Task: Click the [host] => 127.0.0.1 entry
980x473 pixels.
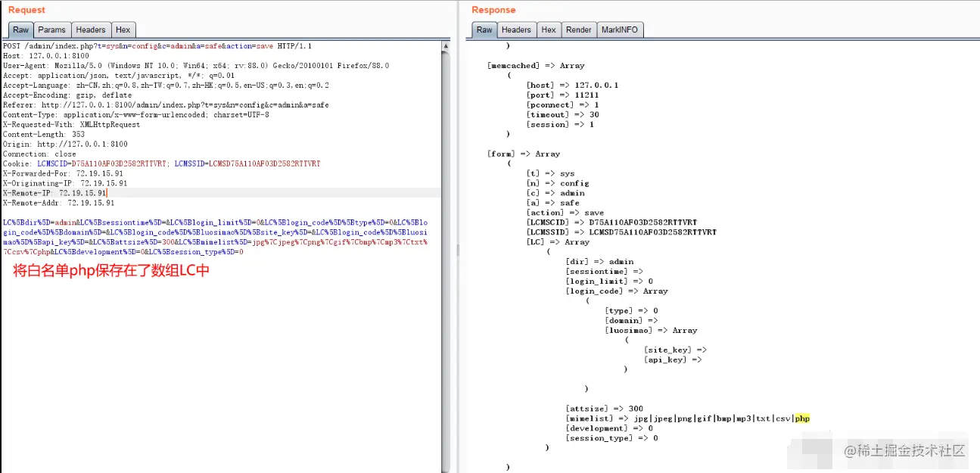Action: tap(572, 85)
